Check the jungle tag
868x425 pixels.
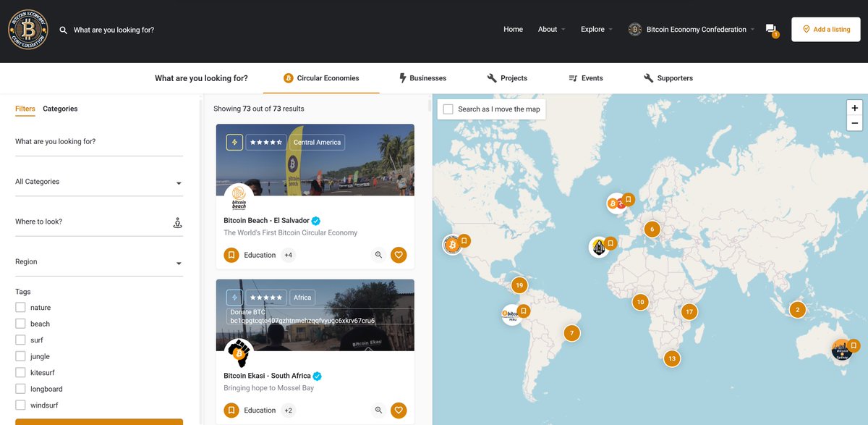pos(20,356)
